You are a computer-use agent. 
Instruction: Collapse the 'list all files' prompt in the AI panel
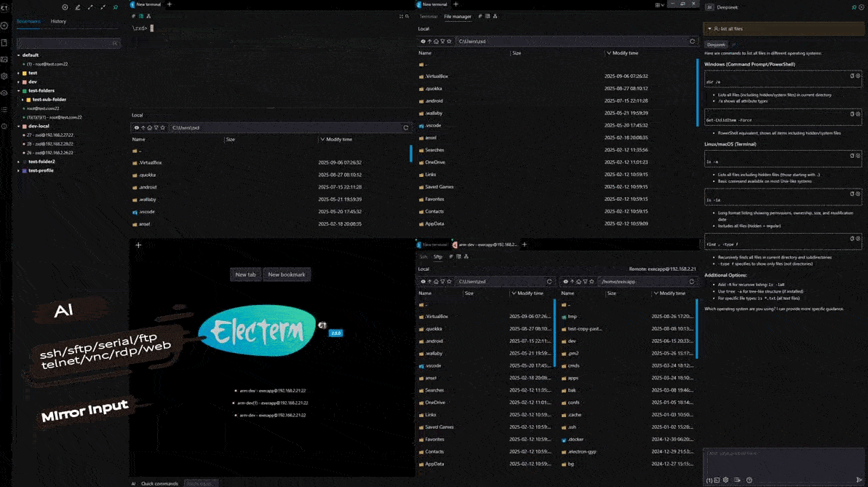(709, 29)
